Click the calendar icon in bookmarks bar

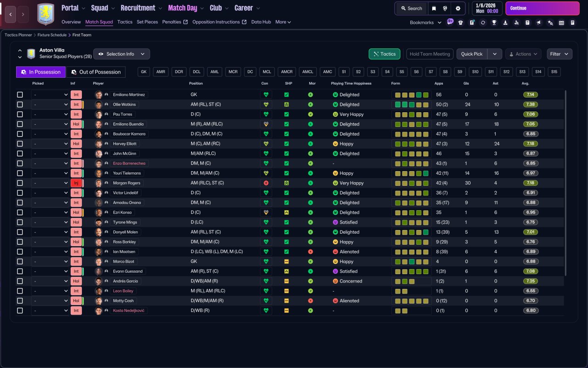coord(561,23)
